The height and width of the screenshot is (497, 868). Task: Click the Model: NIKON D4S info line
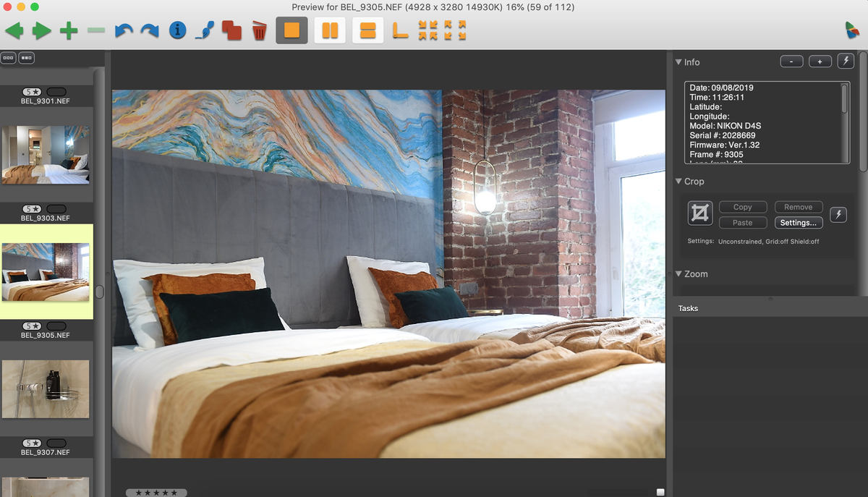pyautogui.click(x=725, y=126)
